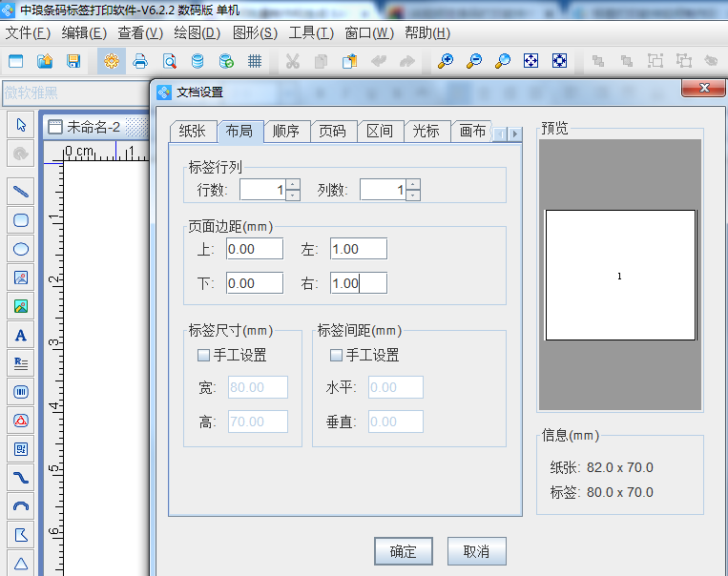Click the document settings gear icon
Screen dimensions: 728x576
(112, 61)
